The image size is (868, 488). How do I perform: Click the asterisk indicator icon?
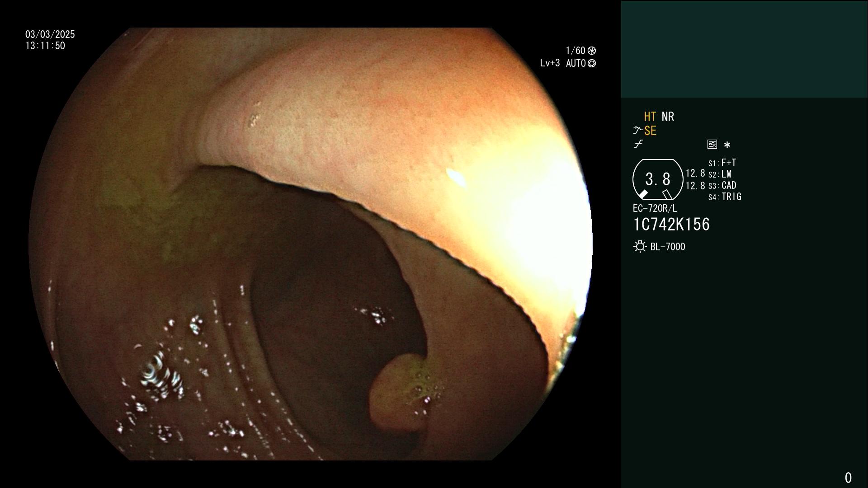727,145
